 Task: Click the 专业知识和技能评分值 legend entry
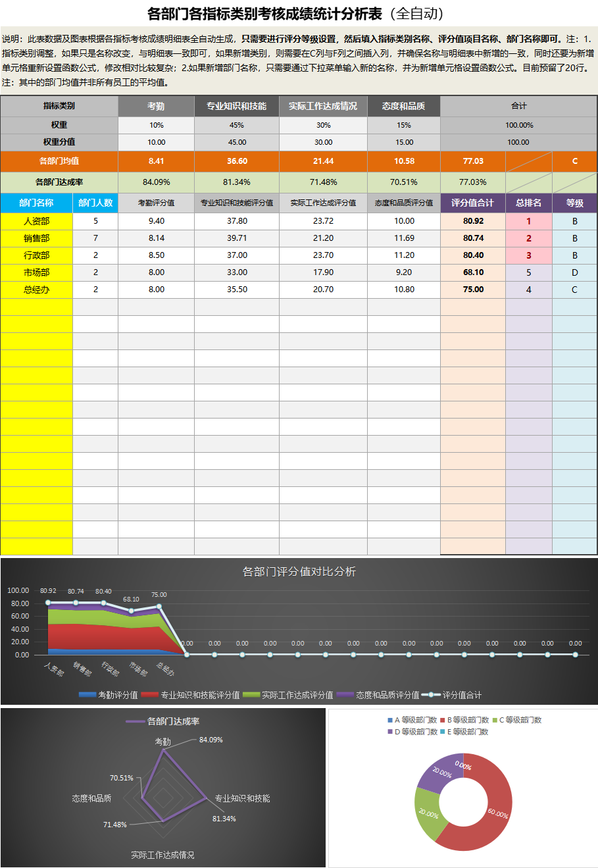click(191, 695)
